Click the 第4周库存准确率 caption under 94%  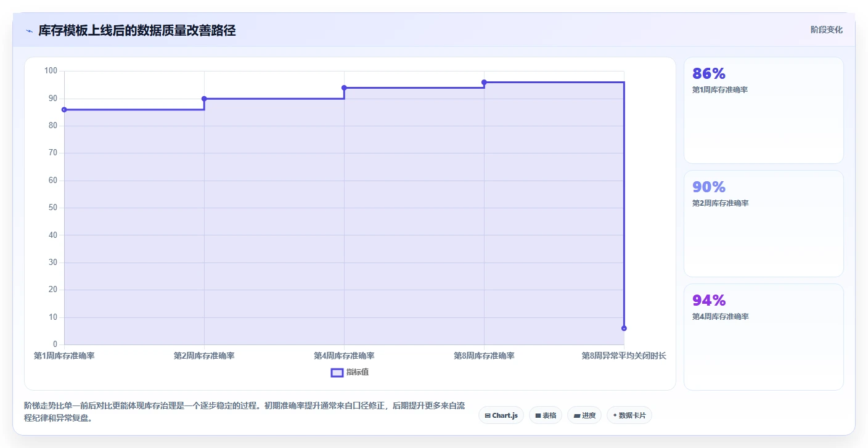pyautogui.click(x=720, y=317)
